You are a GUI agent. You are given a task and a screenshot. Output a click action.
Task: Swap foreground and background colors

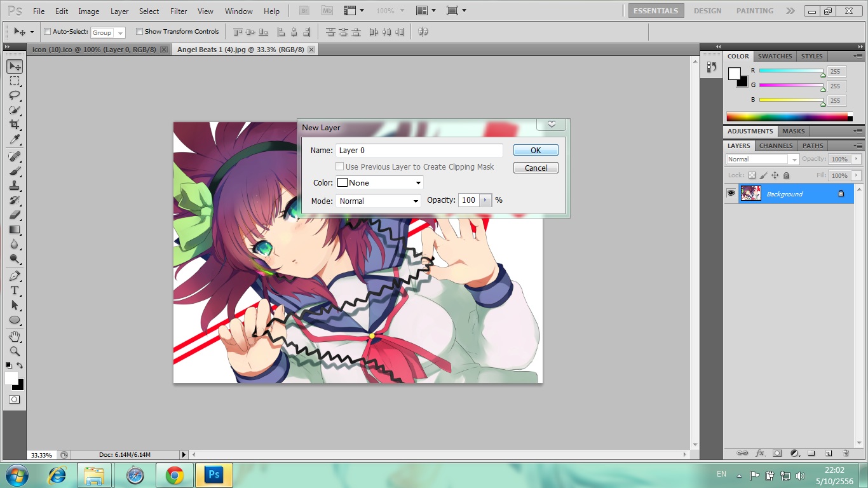tap(20, 365)
